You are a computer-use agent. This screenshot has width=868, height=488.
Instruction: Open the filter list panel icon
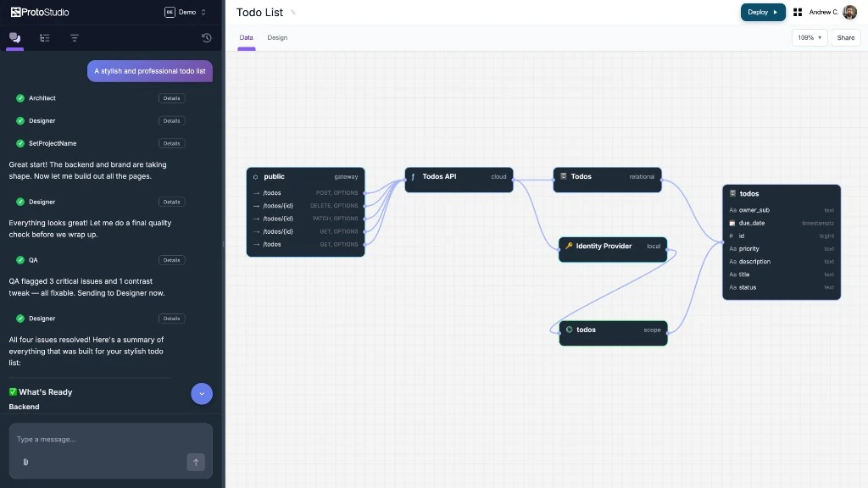(x=75, y=37)
